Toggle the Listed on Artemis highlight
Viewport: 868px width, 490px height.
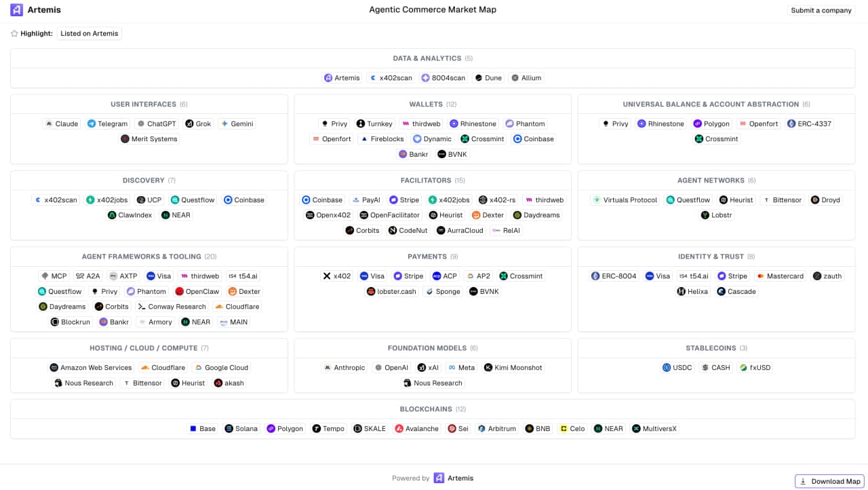(89, 33)
